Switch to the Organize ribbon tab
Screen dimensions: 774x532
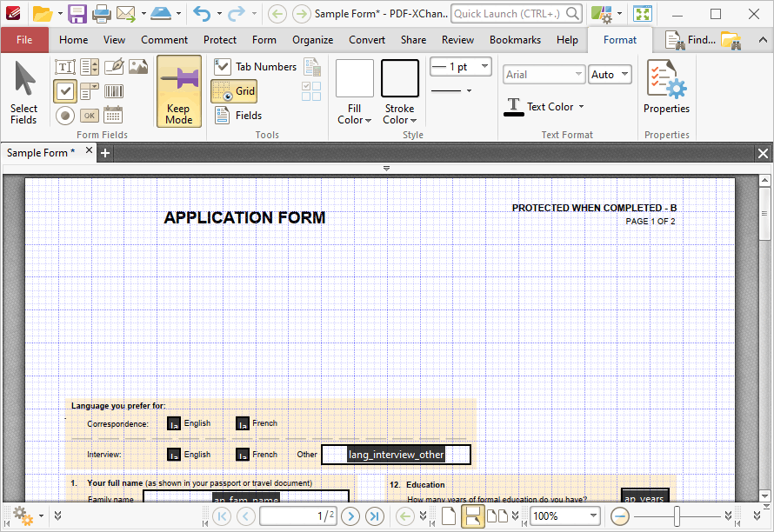point(312,40)
